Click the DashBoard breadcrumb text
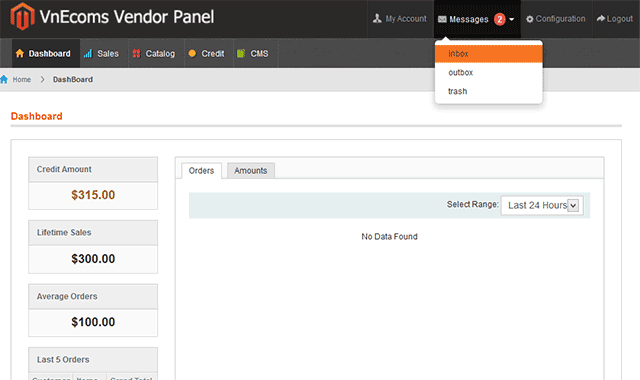The height and width of the screenshot is (380, 640). pyautogui.click(x=73, y=80)
